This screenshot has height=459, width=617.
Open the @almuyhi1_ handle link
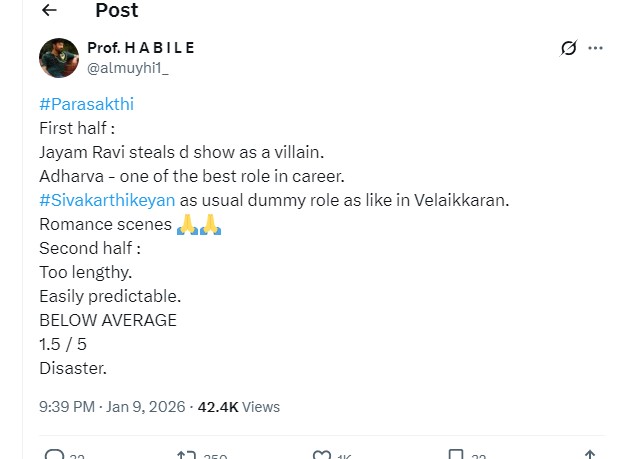coord(127,68)
